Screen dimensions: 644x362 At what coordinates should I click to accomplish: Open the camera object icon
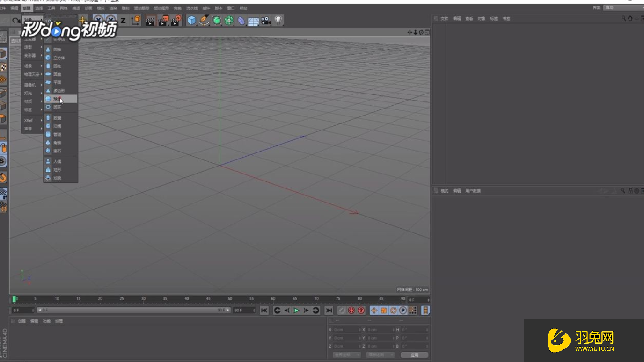(x=266, y=20)
